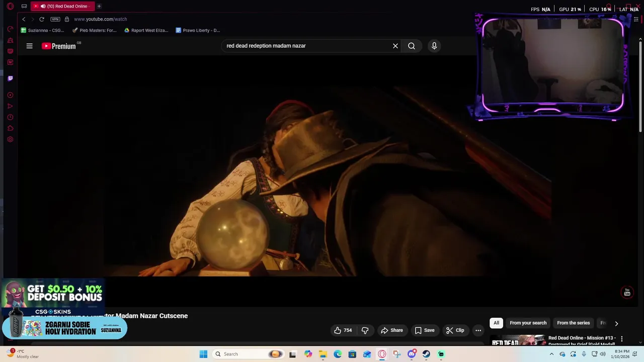Select the All filter chip
Viewport: 644px width, 362px height.
(x=496, y=323)
